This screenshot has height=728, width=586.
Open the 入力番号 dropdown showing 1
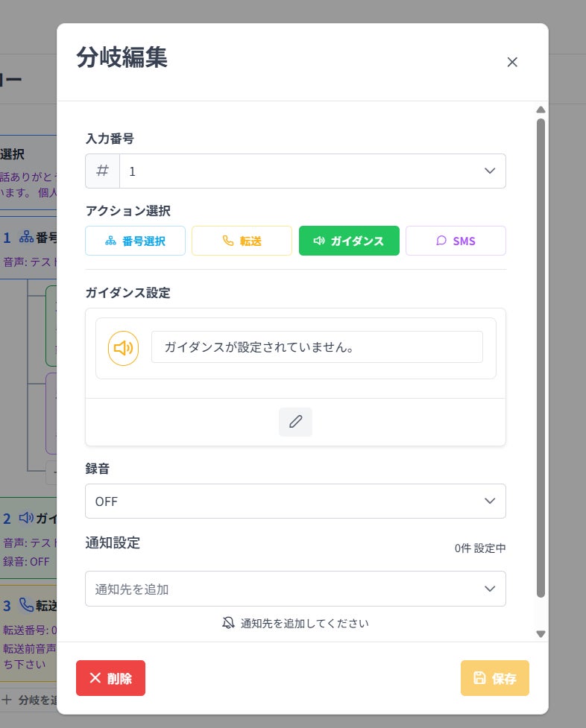(312, 171)
